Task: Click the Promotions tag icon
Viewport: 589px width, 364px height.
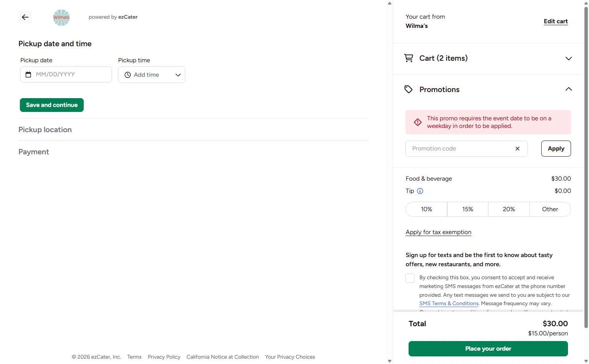Action: (x=409, y=89)
